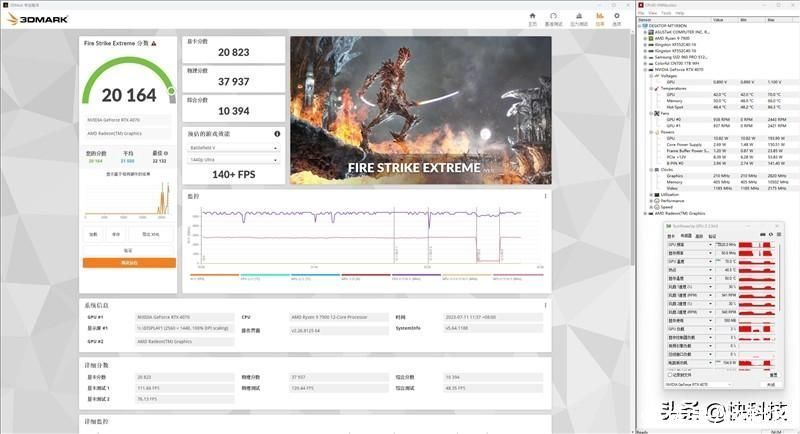Open the Benchmarks icon in 3DMark navigation
800x434 pixels.
click(553, 16)
